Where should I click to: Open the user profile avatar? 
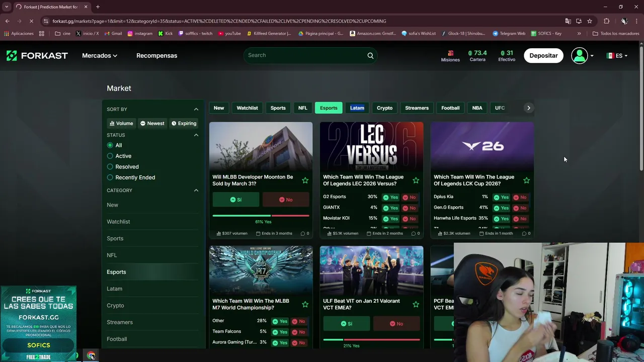point(580,55)
